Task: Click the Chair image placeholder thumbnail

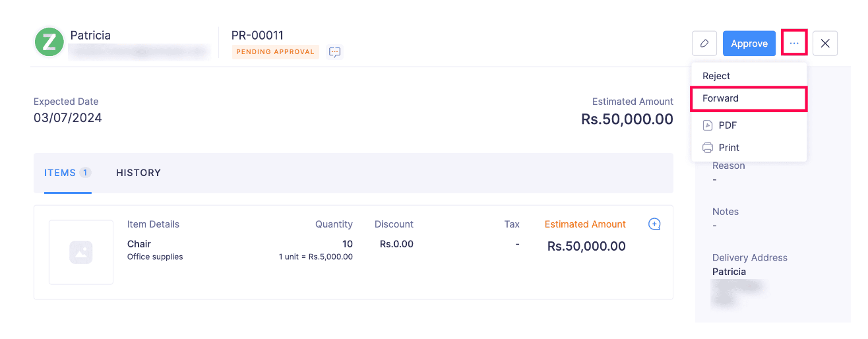Action: point(81,253)
